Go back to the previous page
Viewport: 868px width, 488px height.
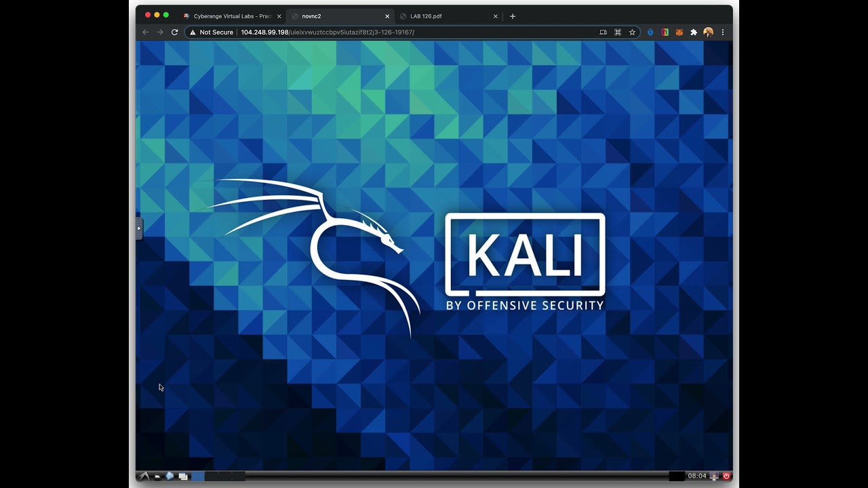coord(145,32)
